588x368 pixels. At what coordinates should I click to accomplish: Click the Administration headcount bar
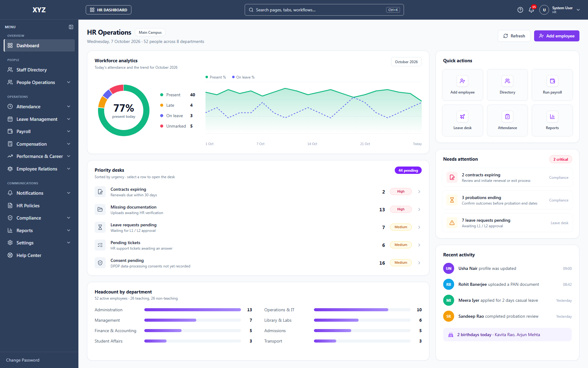pos(192,310)
